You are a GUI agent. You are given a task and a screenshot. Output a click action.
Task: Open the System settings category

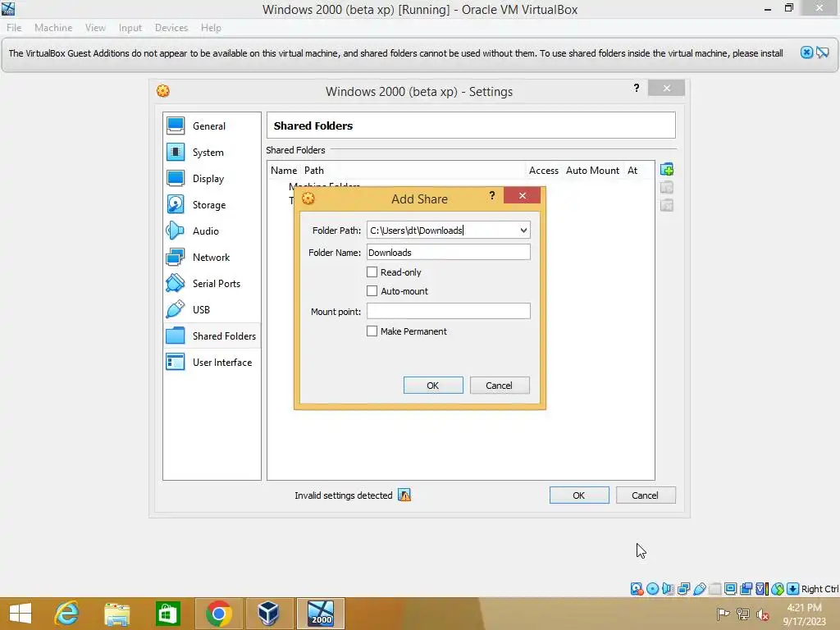[x=212, y=152]
